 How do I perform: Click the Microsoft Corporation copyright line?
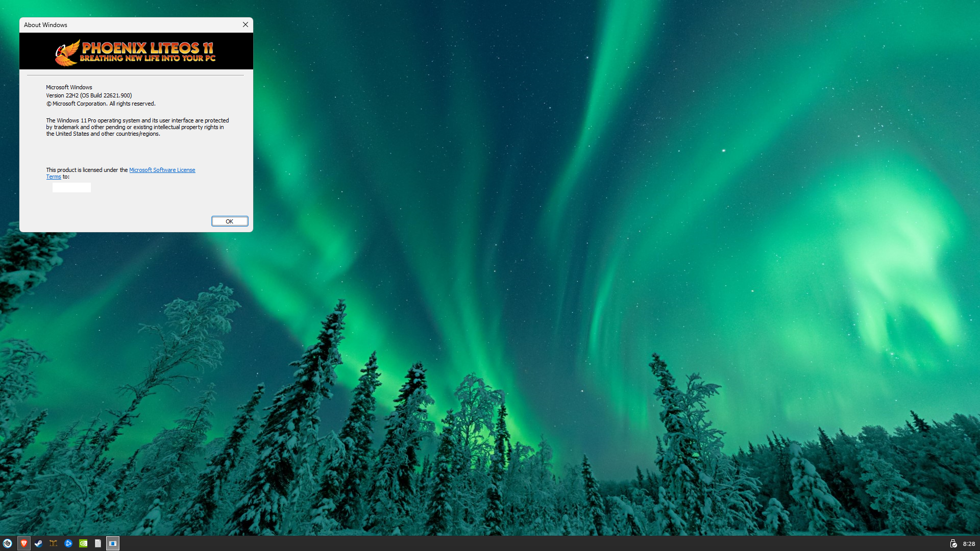pyautogui.click(x=101, y=104)
